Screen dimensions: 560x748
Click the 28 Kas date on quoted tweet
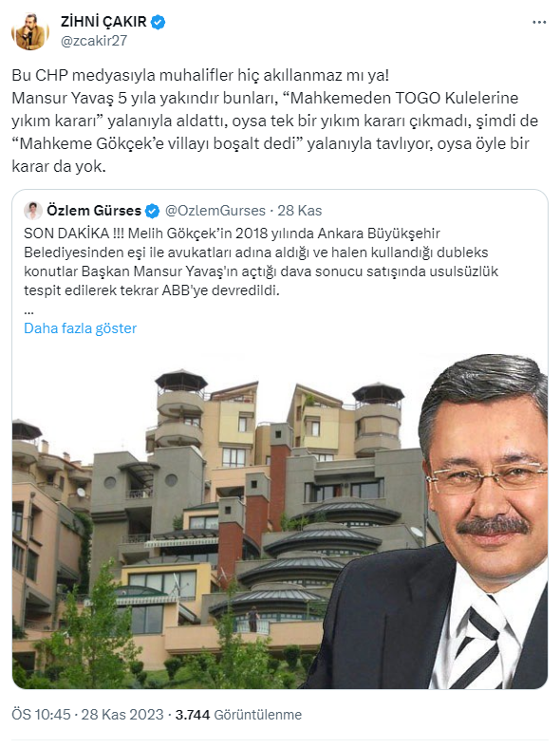coord(300,211)
